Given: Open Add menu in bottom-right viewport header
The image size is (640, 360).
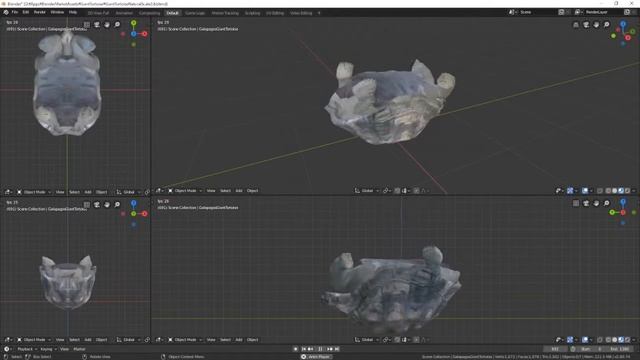Looking at the screenshot, I should click(x=239, y=340).
